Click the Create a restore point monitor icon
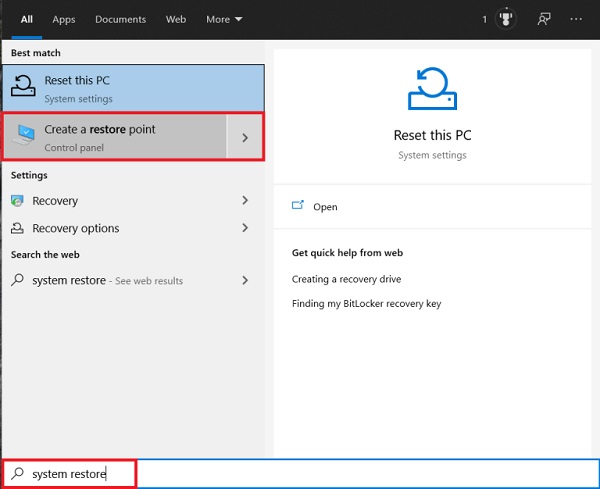 (x=24, y=135)
